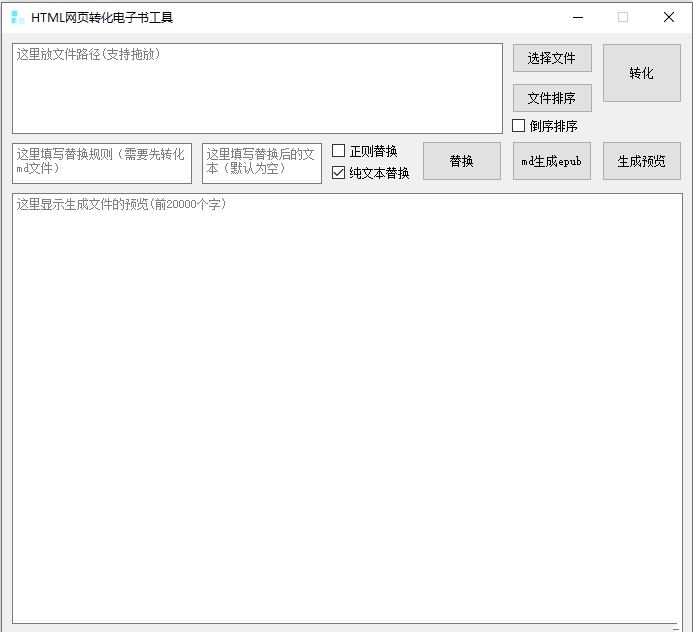Click the app icon in title bar
The image size is (693, 632).
tap(17, 17)
